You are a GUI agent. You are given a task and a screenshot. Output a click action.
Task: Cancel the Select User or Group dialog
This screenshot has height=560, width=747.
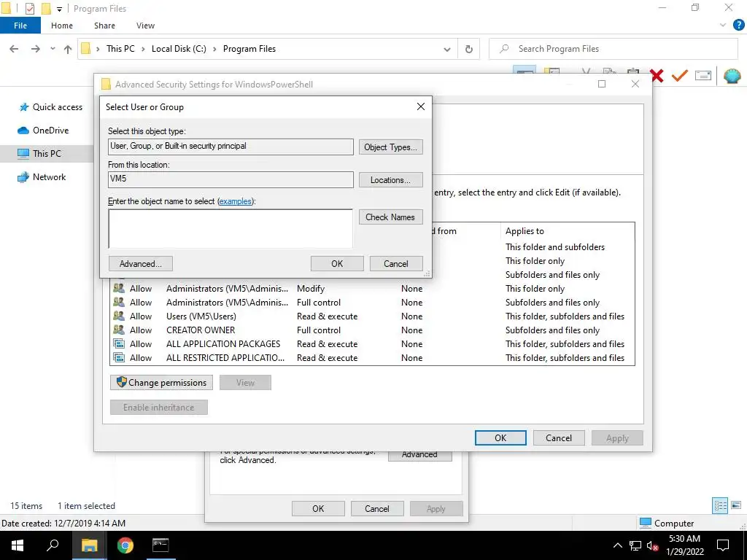(396, 264)
